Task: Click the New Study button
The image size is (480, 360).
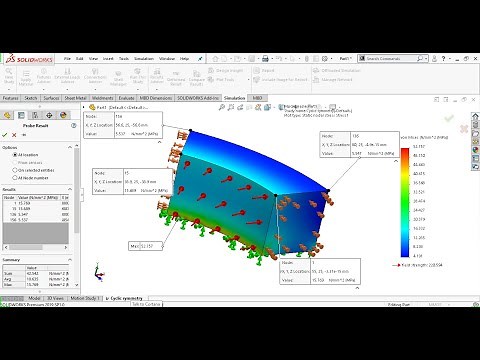Action: click(x=9, y=76)
